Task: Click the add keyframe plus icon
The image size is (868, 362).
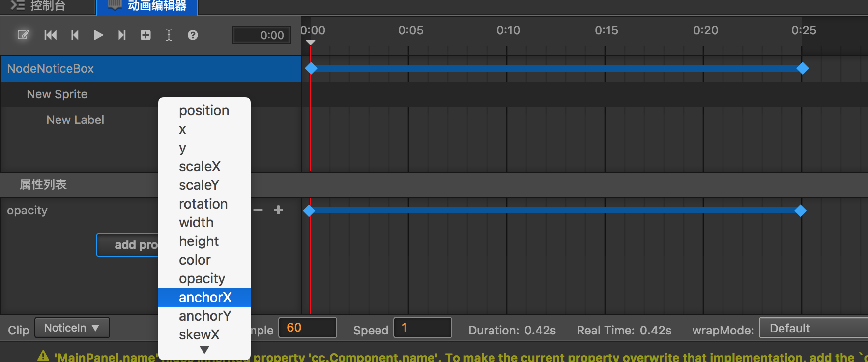Action: click(145, 35)
